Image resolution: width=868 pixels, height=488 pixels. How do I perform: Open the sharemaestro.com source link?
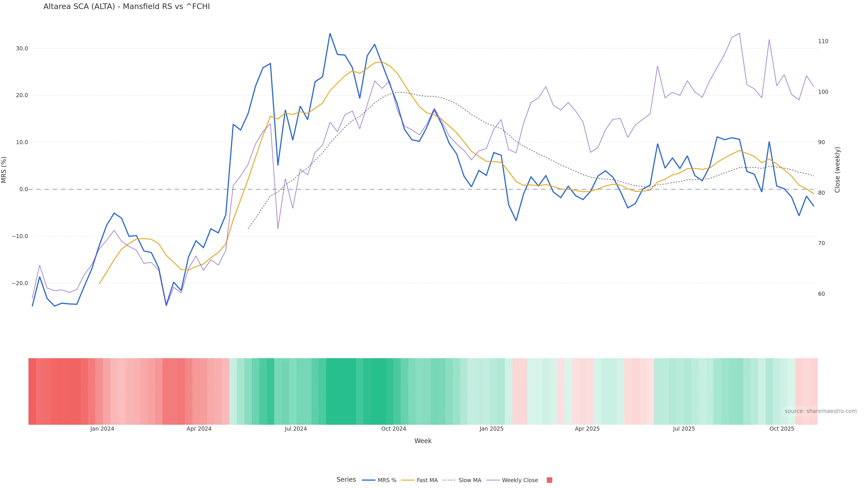(821, 411)
